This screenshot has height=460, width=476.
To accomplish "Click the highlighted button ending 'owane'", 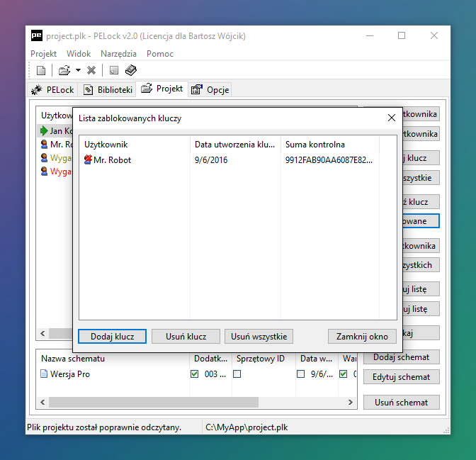I will point(421,221).
